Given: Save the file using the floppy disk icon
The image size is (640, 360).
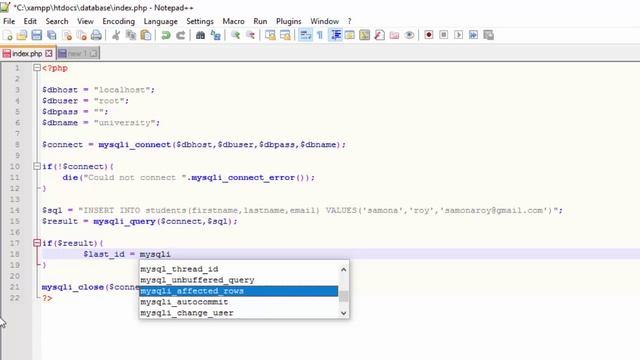Looking at the screenshot, I should [37, 35].
